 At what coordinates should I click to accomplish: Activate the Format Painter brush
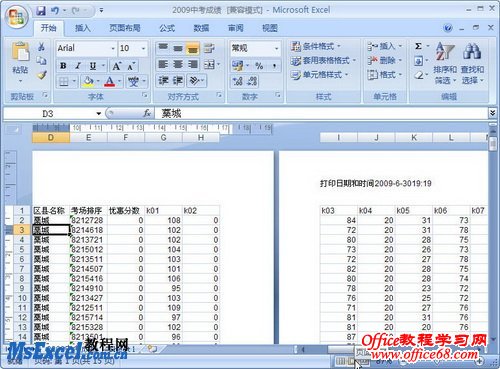point(42,75)
